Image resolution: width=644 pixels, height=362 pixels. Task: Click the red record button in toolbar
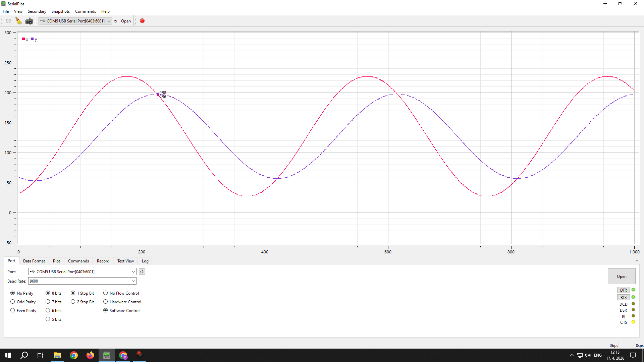coord(142,21)
